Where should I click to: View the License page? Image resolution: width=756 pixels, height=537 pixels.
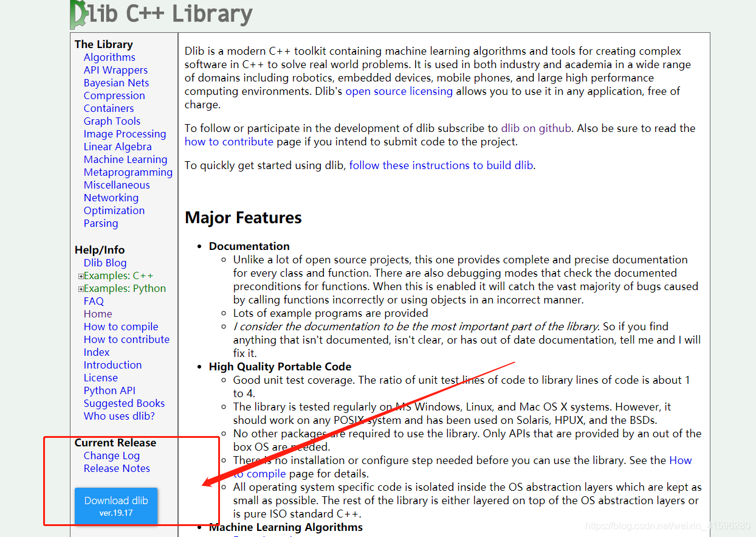(x=101, y=378)
